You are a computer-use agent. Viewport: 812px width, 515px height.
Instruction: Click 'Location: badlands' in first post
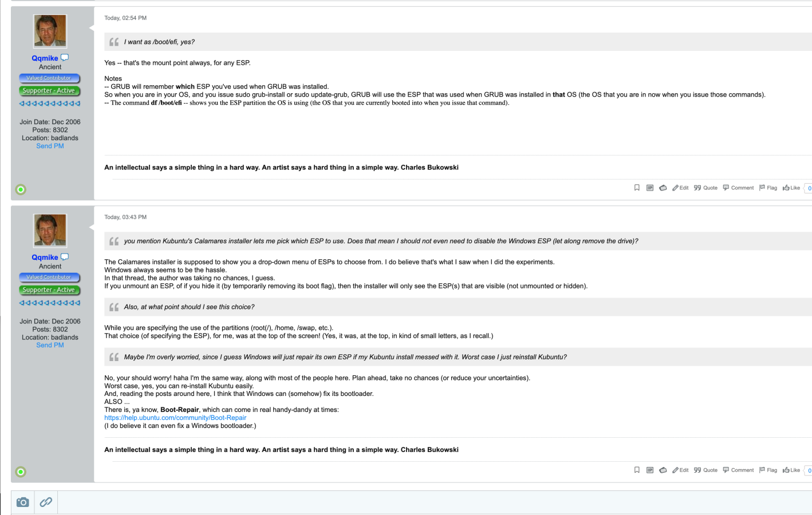pos(50,138)
